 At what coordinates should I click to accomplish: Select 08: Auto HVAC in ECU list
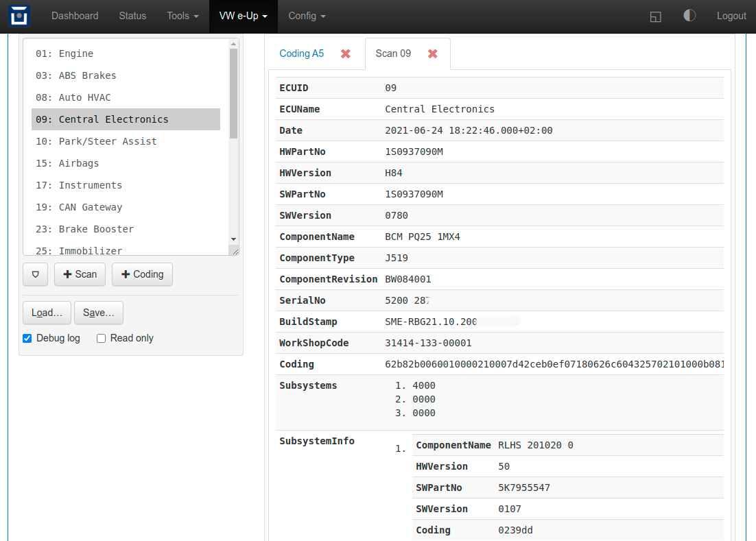click(126, 97)
